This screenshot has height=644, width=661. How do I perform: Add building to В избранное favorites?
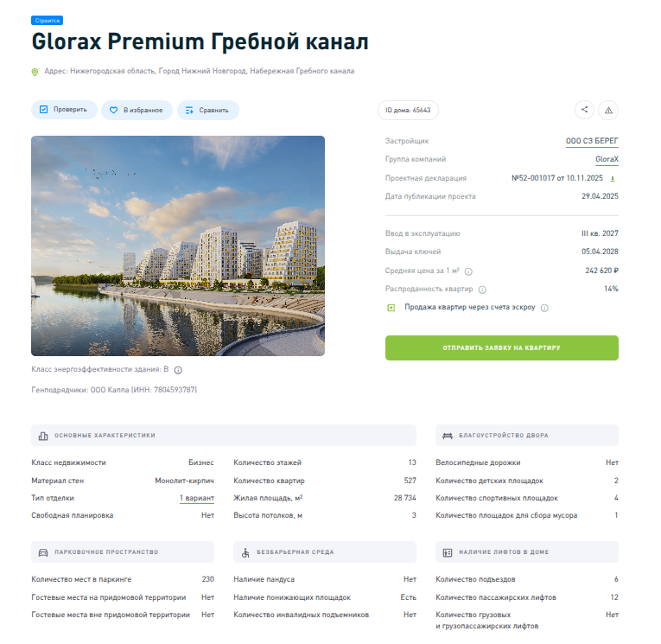[137, 110]
